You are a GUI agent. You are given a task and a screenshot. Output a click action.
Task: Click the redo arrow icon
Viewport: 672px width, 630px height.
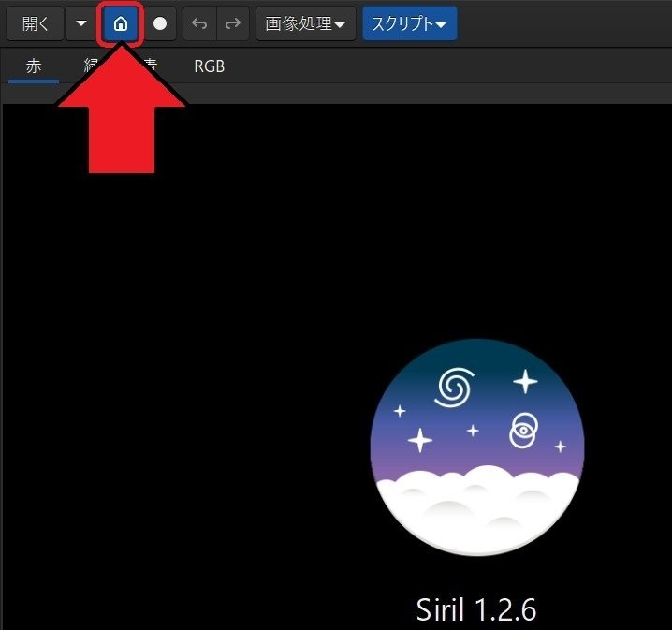pos(233,23)
